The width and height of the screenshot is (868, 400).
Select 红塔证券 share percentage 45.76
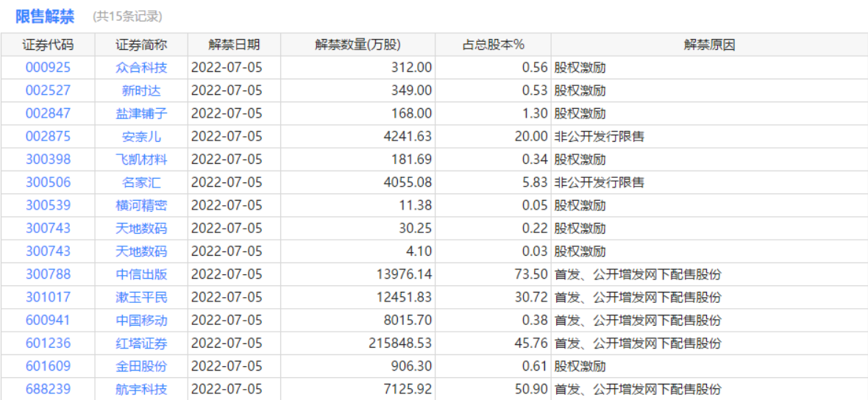tap(531, 343)
